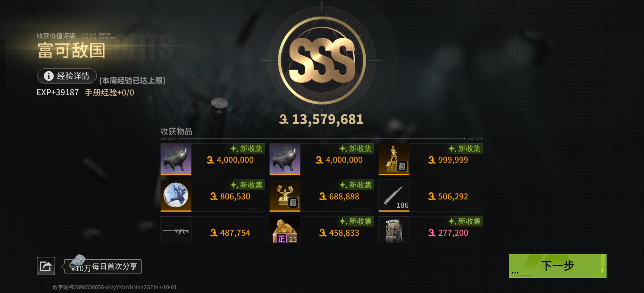Click the SSS rating emblem

[x=322, y=60]
